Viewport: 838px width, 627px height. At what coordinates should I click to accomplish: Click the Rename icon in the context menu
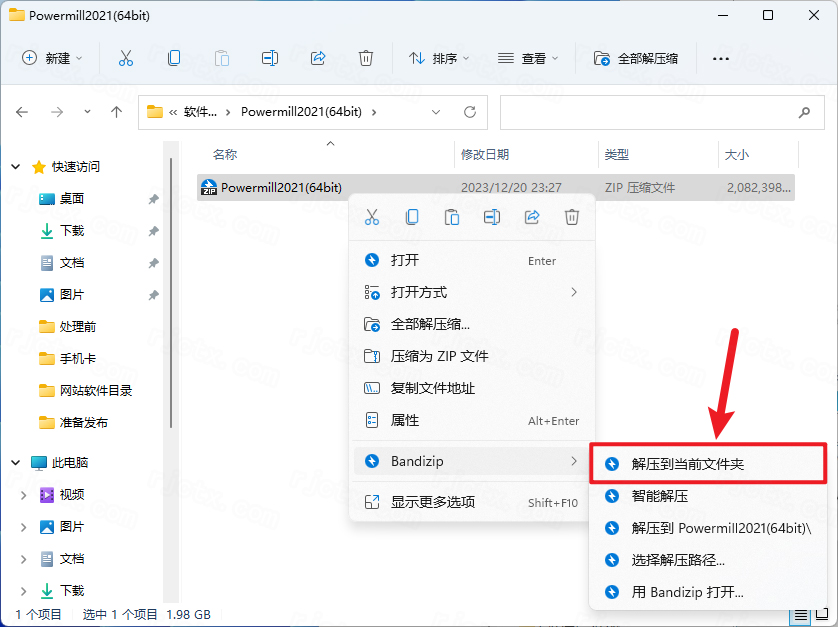click(492, 217)
